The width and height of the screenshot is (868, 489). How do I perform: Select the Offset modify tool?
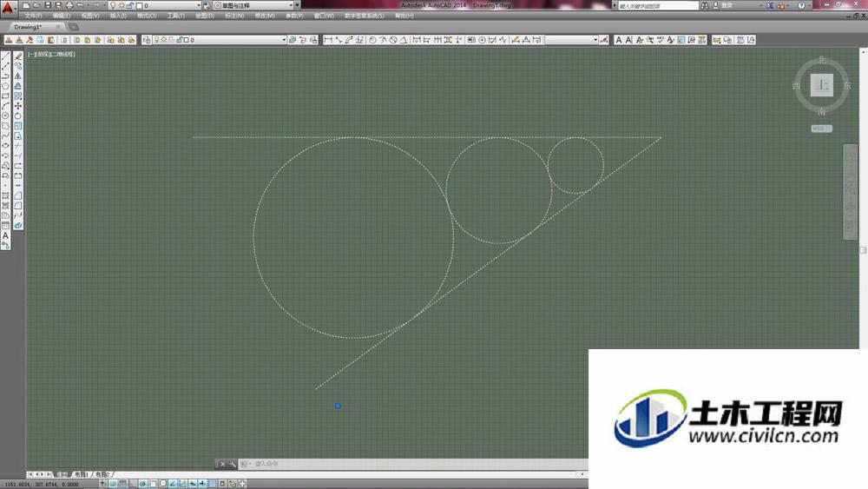point(18,86)
